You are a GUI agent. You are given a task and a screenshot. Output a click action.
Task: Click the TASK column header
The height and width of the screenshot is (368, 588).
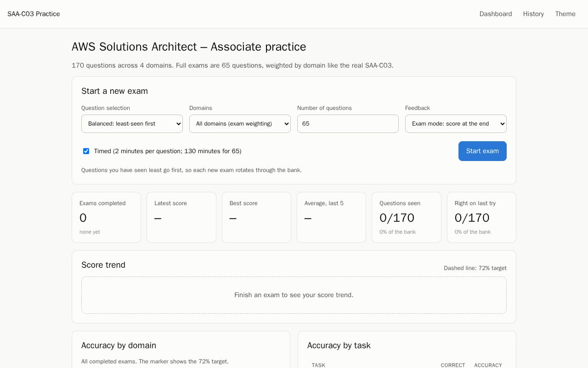pyautogui.click(x=318, y=365)
